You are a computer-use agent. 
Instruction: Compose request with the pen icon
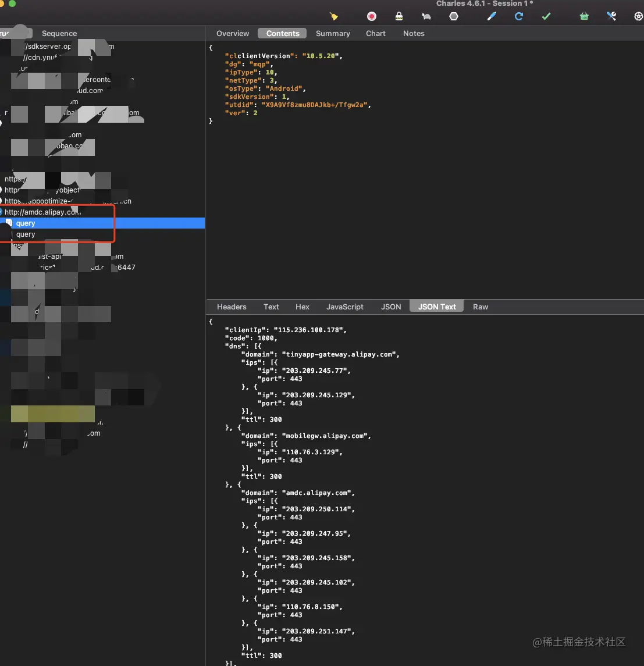[492, 16]
